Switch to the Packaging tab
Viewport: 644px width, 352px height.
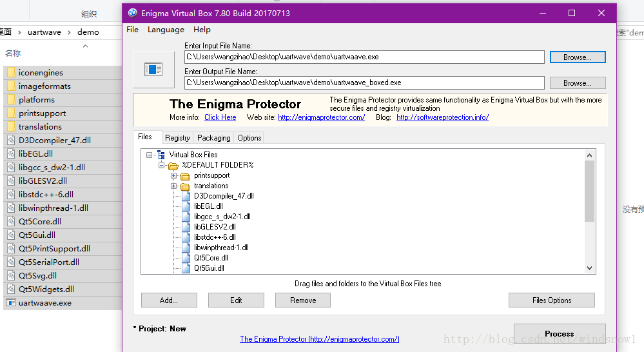(x=213, y=138)
